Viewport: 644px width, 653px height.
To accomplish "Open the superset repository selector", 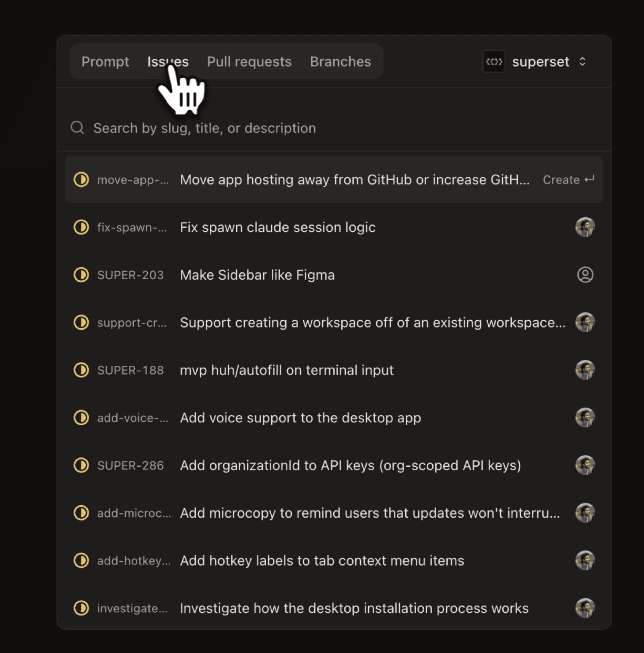I will click(541, 62).
